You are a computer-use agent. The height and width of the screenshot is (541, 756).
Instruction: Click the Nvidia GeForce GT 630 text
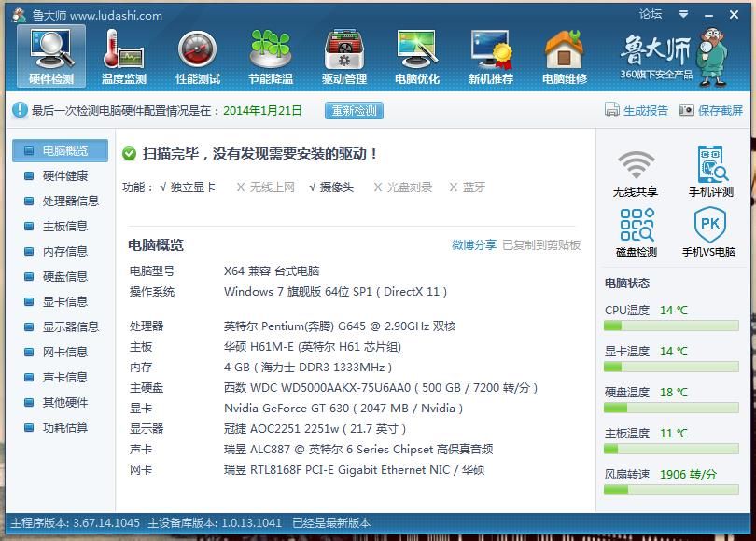(343, 408)
